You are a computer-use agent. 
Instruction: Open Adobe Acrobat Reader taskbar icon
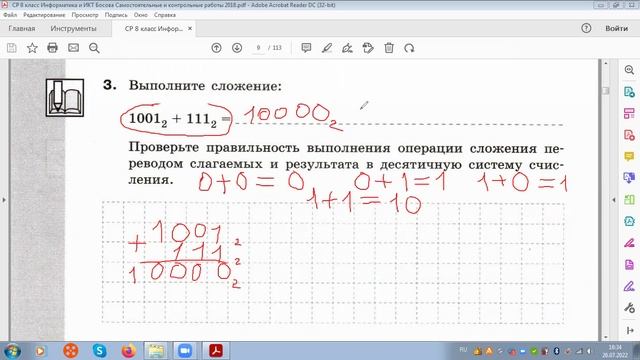[216, 351]
